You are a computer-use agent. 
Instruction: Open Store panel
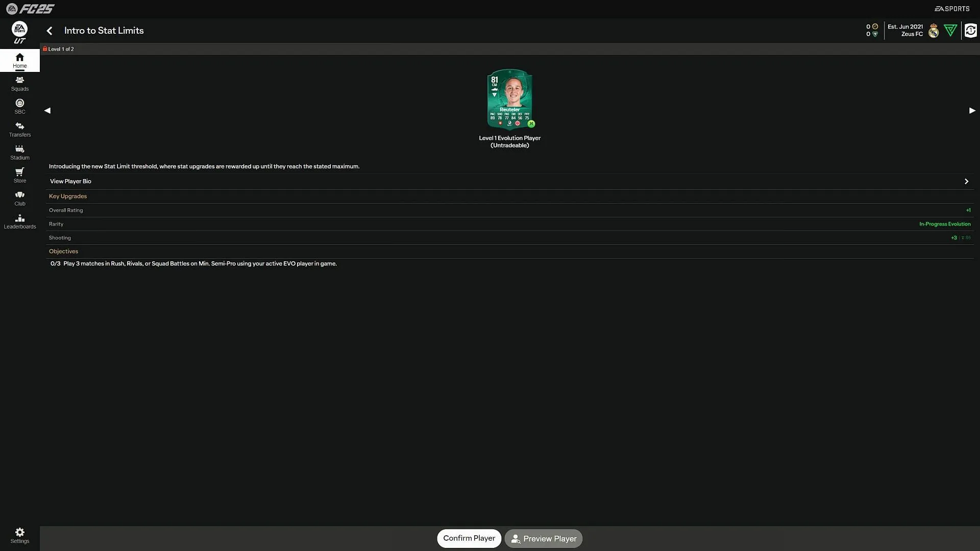[19, 174]
